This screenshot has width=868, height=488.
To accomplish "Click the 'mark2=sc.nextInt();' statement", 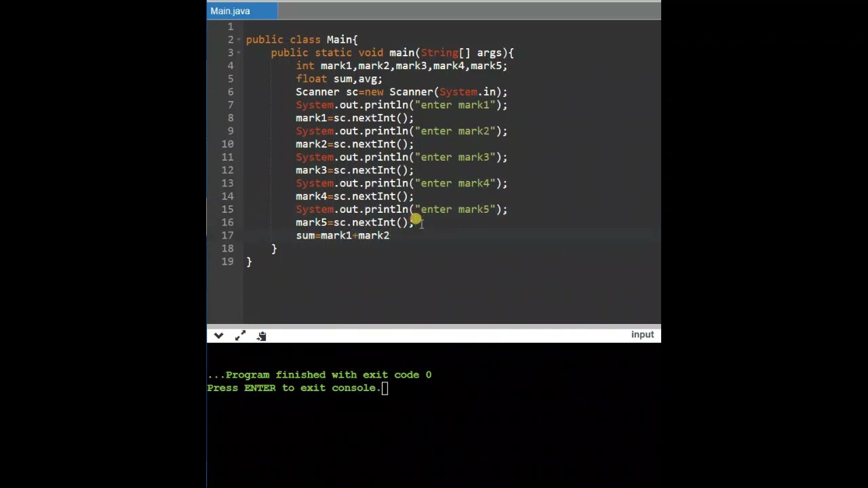I will pyautogui.click(x=355, y=144).
